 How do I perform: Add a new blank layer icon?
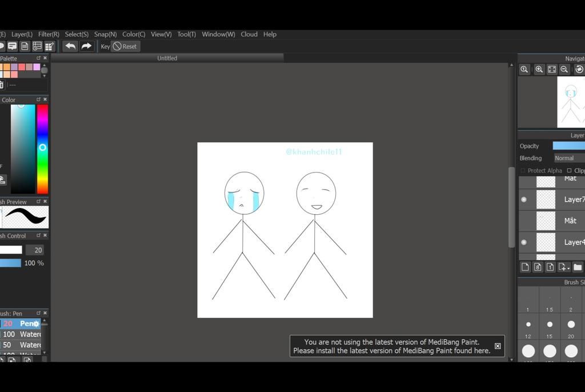(x=526, y=267)
